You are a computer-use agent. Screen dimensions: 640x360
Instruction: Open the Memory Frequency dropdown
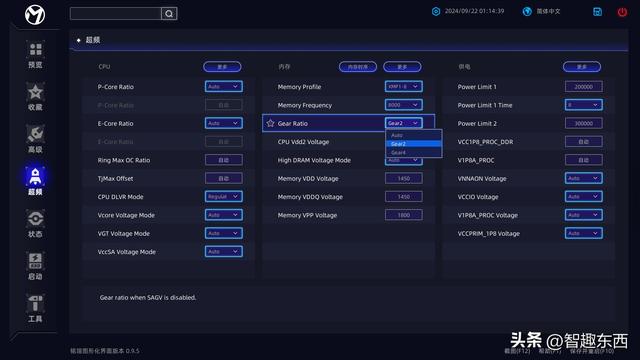pos(404,105)
